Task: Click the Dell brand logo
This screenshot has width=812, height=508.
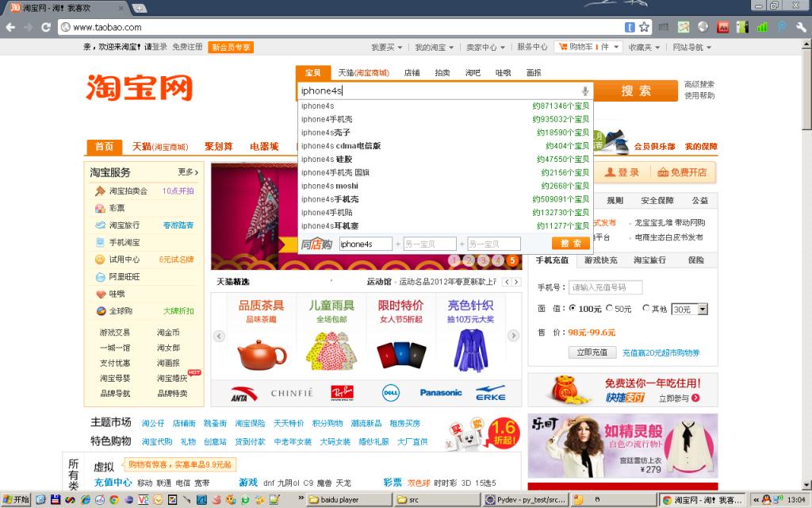Action: tap(391, 393)
